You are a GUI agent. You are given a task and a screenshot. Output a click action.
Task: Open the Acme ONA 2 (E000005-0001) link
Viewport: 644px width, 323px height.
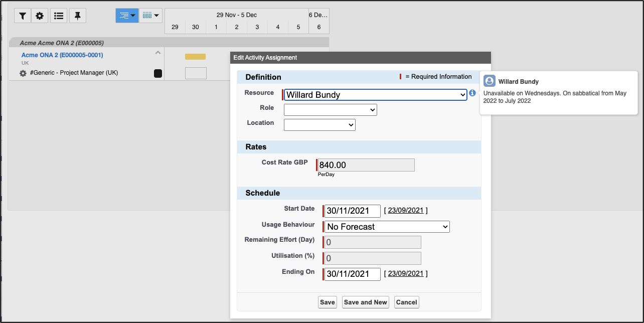pyautogui.click(x=62, y=55)
